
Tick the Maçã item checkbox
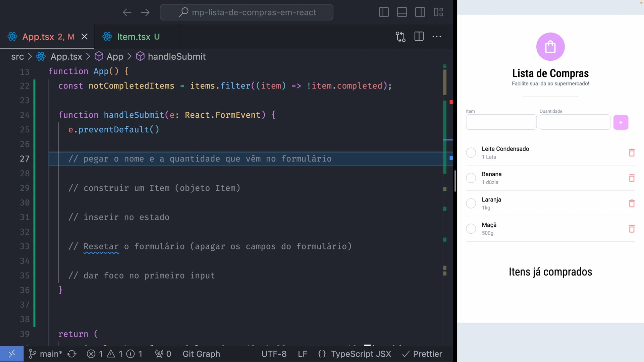471,229
